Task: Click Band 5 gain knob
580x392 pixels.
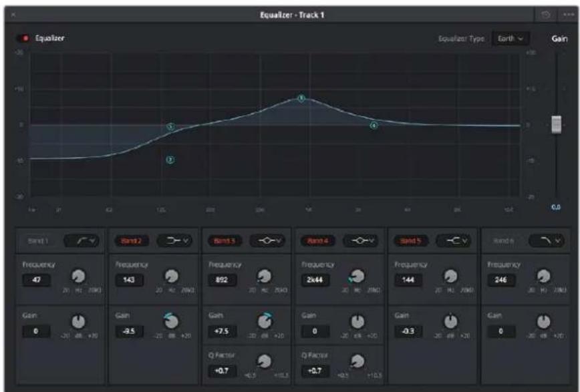Action: pyautogui.click(x=450, y=322)
